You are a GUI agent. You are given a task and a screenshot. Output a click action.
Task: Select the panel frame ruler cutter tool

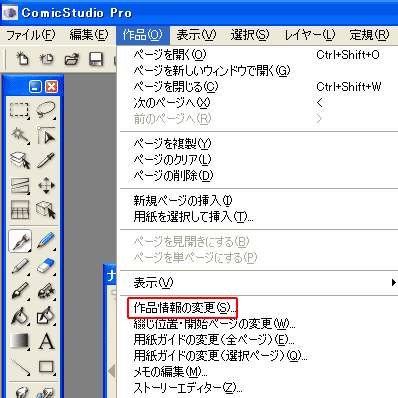[x=20, y=210]
